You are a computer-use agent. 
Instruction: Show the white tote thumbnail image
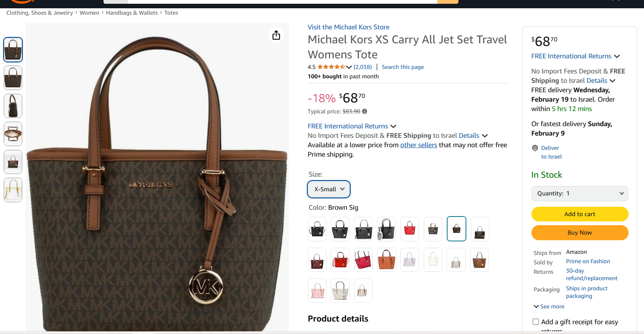13,190
